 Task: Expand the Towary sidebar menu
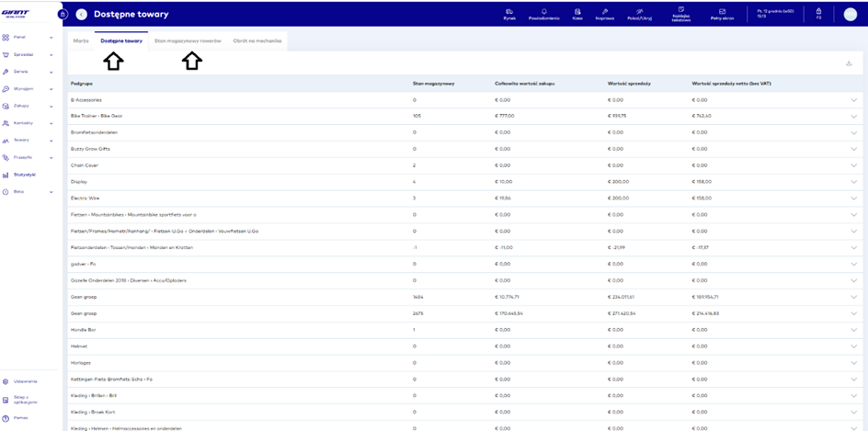27,140
